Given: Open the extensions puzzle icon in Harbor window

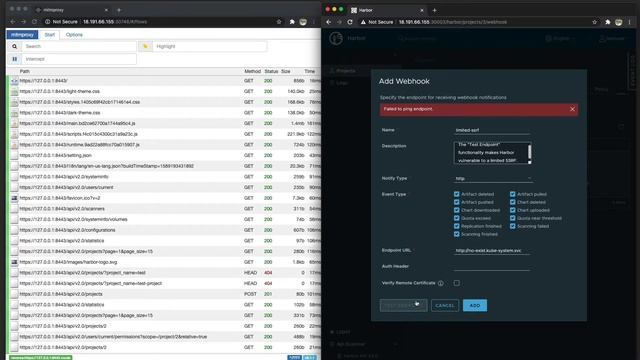Looking at the screenshot, I should coord(607,22).
